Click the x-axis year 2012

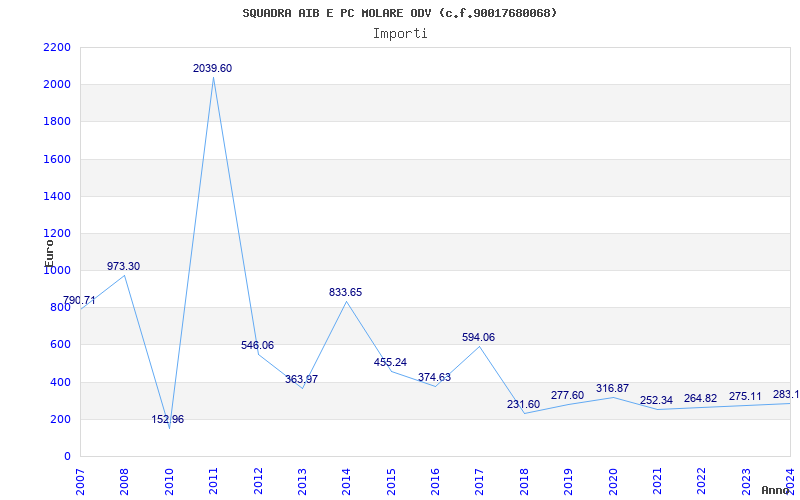pyautogui.click(x=258, y=482)
